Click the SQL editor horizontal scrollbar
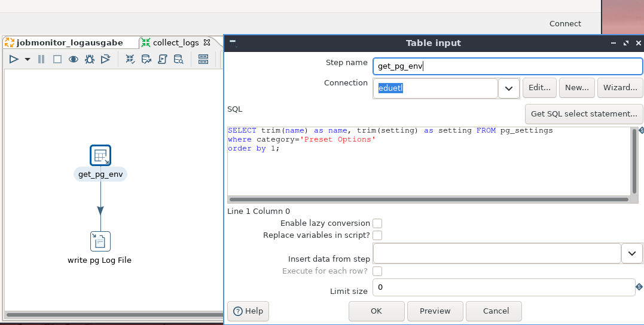Screen dimensions: 644x325 429,200
